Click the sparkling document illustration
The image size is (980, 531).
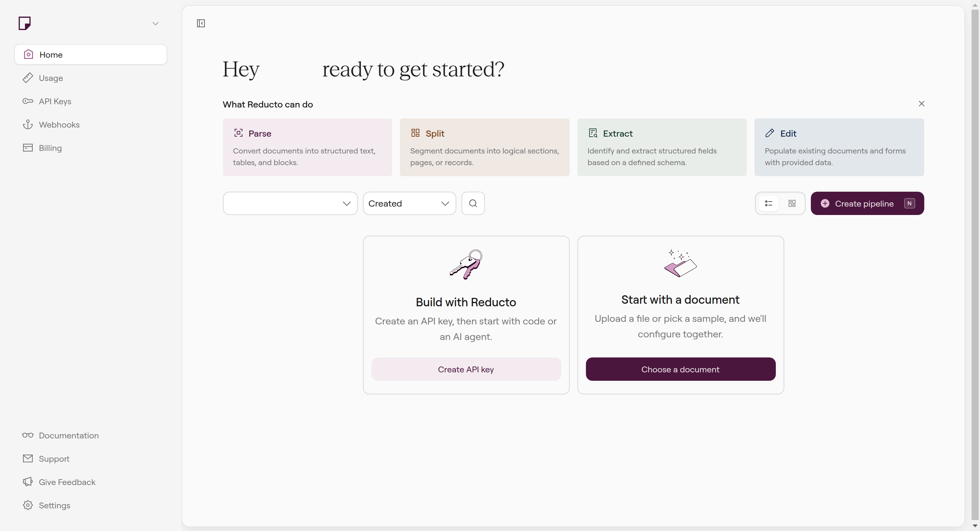click(x=681, y=263)
